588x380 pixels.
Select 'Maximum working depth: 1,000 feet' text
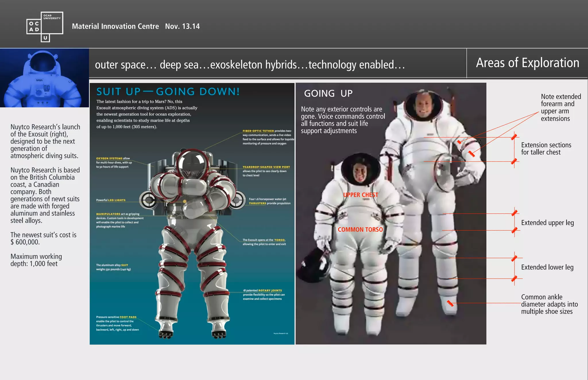point(36,260)
